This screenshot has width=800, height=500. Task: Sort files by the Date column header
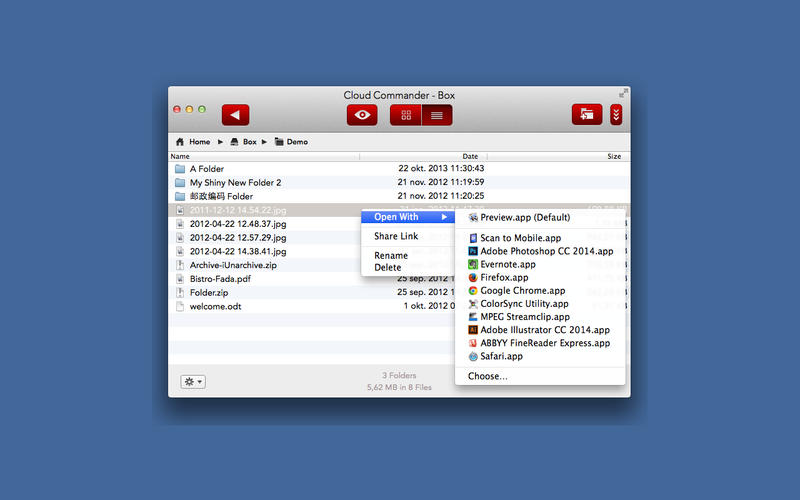coord(470,156)
